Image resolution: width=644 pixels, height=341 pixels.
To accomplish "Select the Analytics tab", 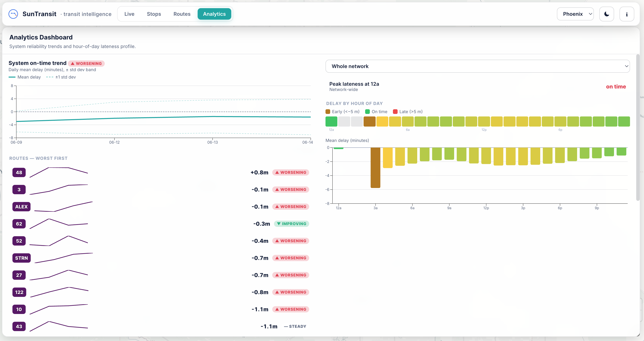I will tap(214, 14).
